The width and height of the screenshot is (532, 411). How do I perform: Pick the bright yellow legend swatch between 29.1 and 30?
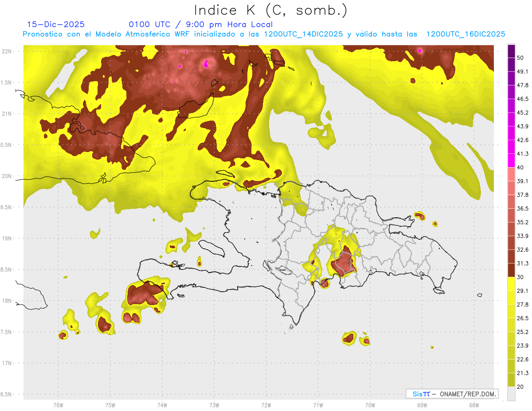tap(511, 284)
